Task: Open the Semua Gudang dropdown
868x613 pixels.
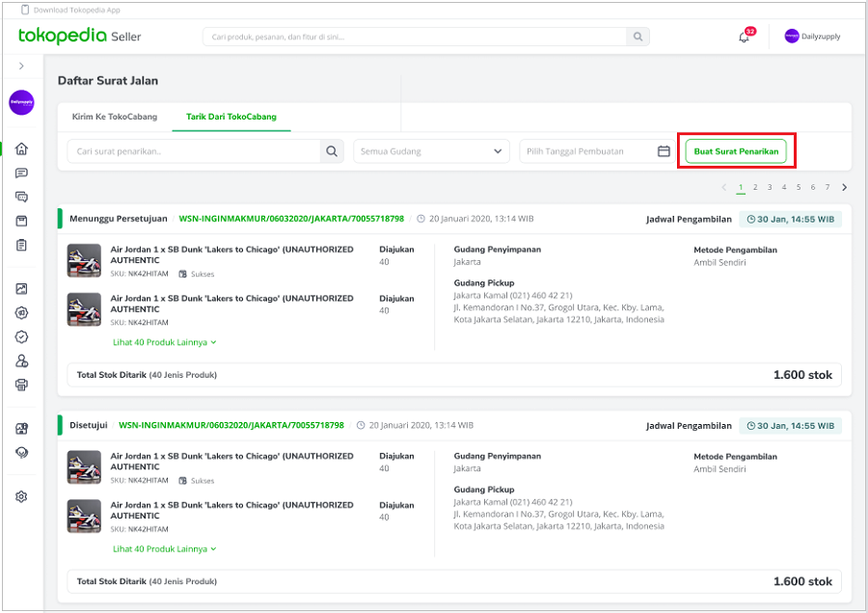Action: pos(431,151)
